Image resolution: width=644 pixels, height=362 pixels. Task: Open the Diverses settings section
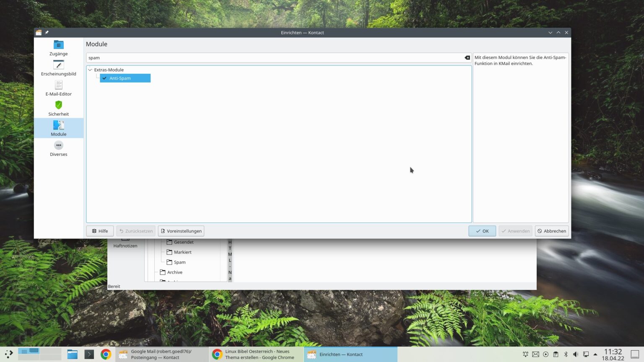(58, 148)
